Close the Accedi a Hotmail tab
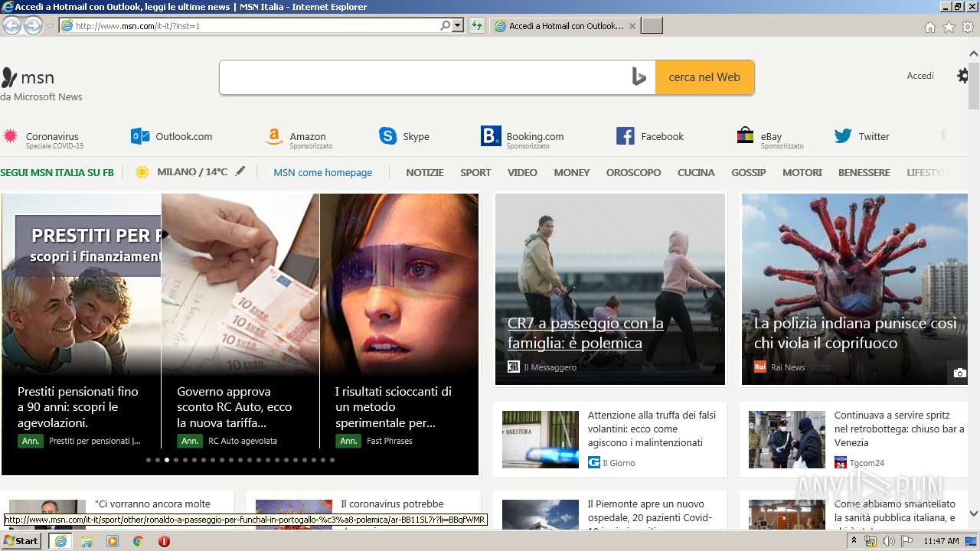Viewport: 980px width, 551px height. 632,26
